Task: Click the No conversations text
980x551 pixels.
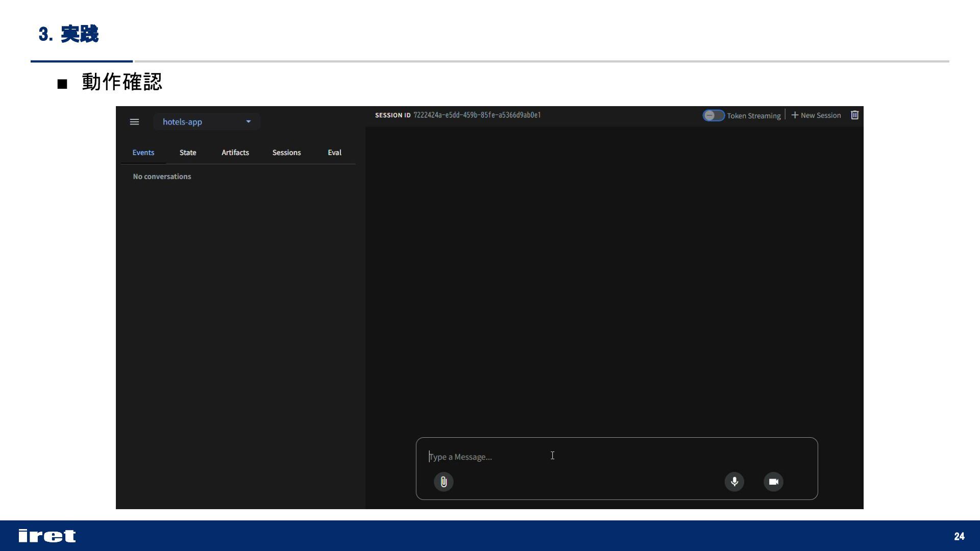Action: [162, 177]
